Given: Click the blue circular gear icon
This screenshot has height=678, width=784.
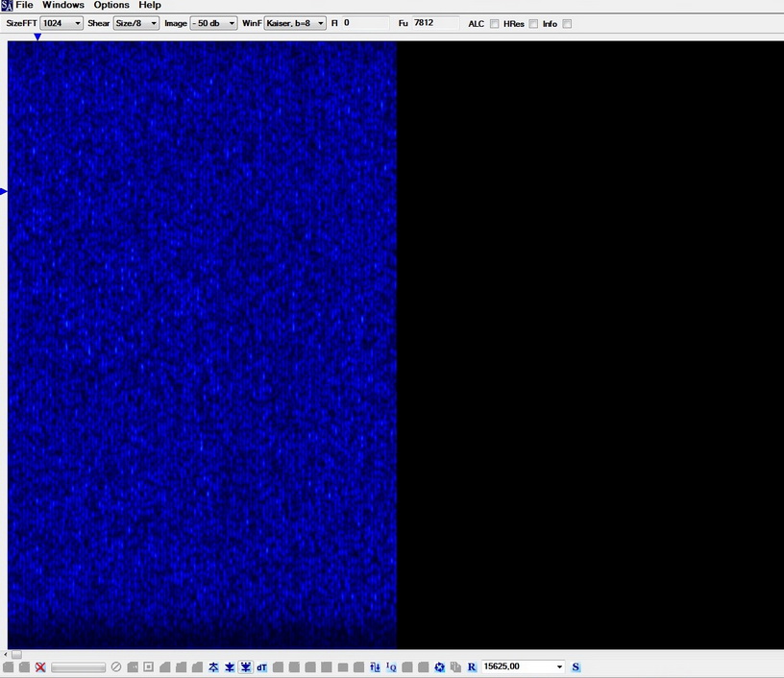Looking at the screenshot, I should (x=439, y=667).
